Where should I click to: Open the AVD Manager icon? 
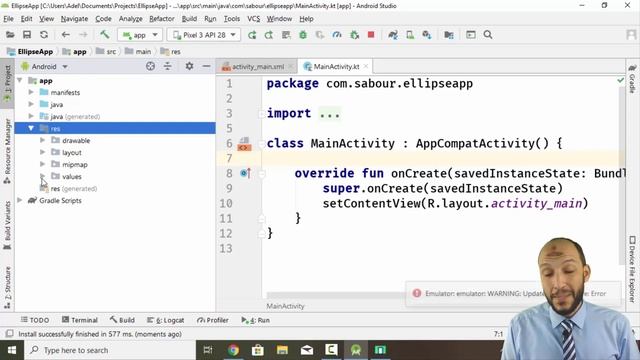410,35
